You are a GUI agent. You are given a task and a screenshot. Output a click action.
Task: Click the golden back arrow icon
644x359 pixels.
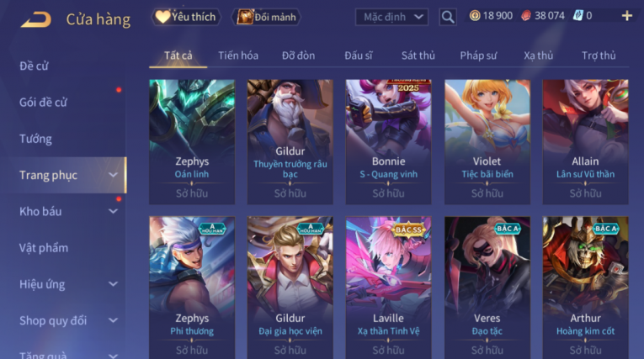36,19
